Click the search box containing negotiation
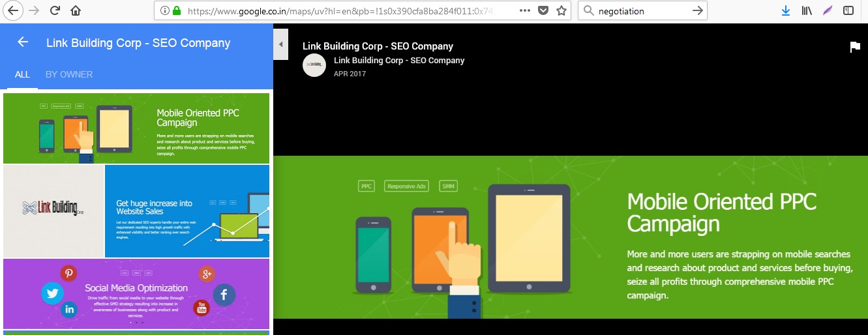Image resolution: width=868 pixels, height=335 pixels. 642,10
